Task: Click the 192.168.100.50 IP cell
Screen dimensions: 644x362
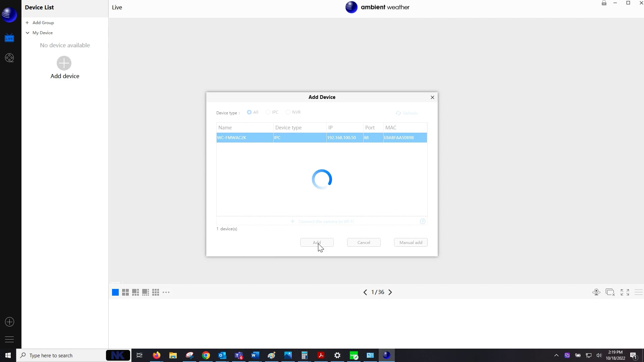Action: point(345,137)
